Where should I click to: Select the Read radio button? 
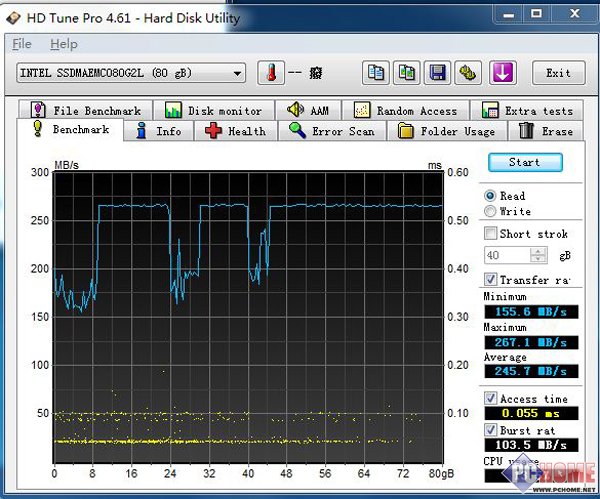point(490,196)
